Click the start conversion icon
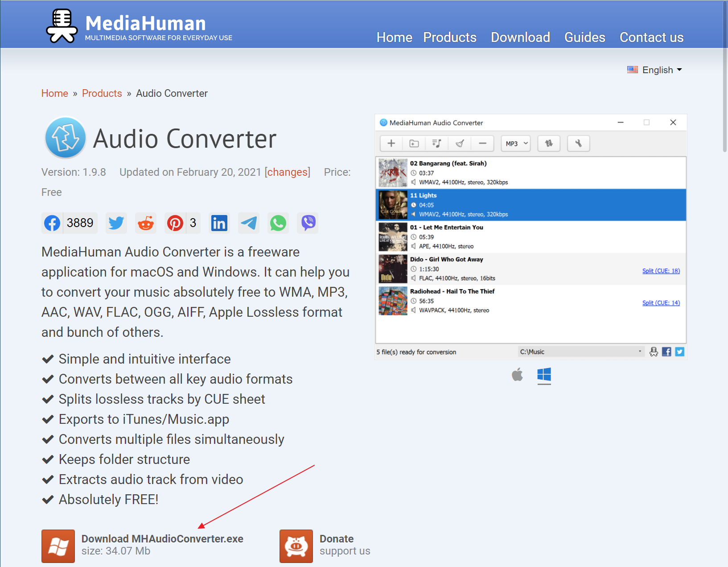Viewport: 728px width, 567px height. [549, 143]
